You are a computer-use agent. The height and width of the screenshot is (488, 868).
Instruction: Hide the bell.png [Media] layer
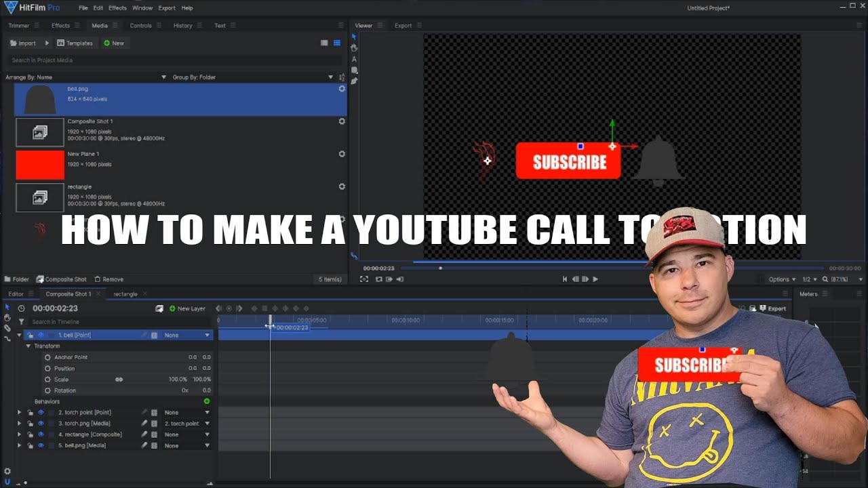click(x=40, y=445)
